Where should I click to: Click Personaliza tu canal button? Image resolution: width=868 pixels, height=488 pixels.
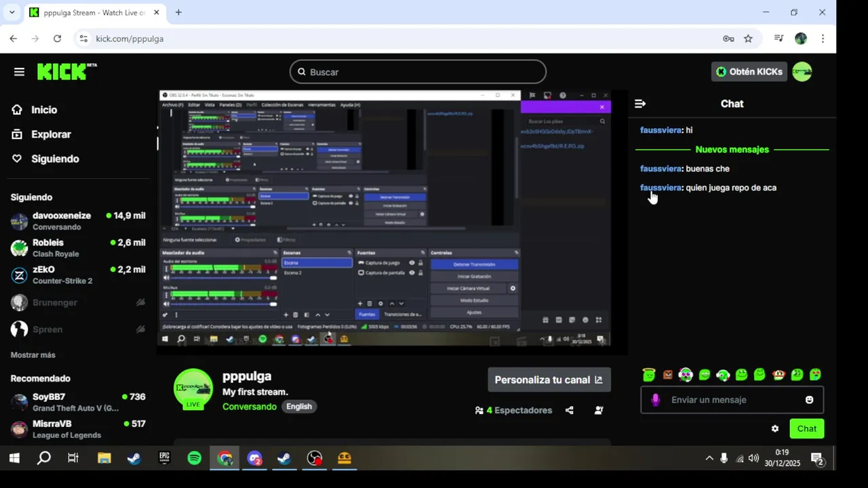(549, 380)
